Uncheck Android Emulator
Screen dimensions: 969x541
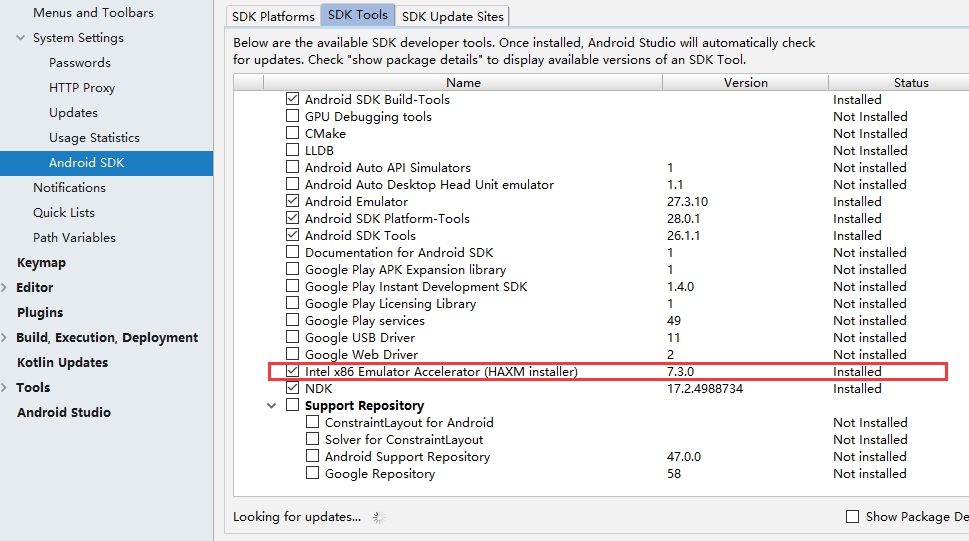292,201
